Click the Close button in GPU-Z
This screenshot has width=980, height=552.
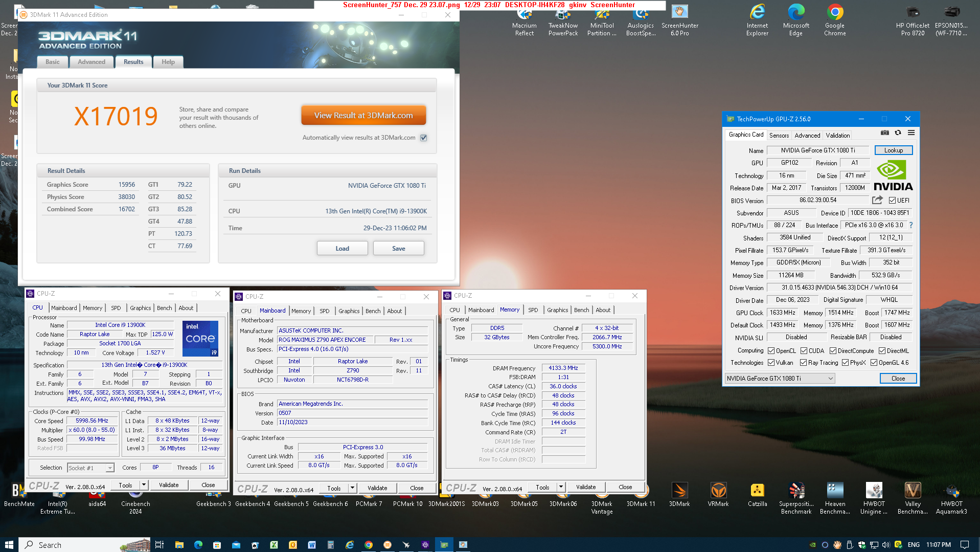[x=898, y=379]
